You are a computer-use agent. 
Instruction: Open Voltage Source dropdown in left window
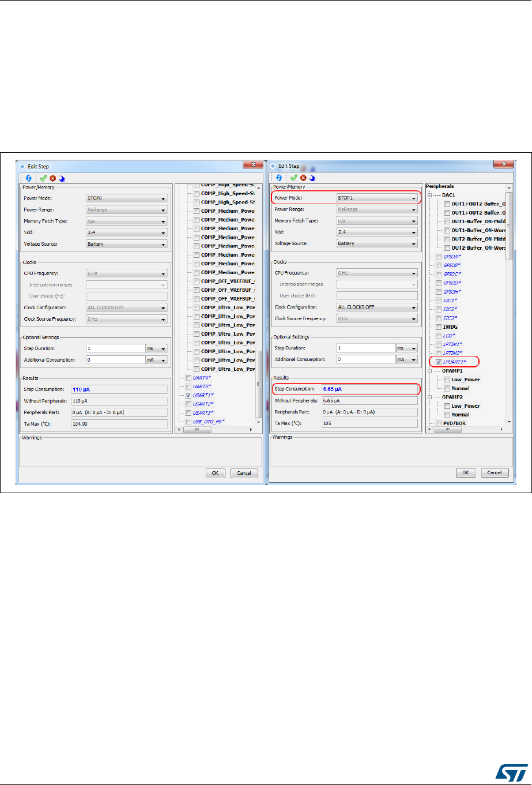click(x=126, y=244)
